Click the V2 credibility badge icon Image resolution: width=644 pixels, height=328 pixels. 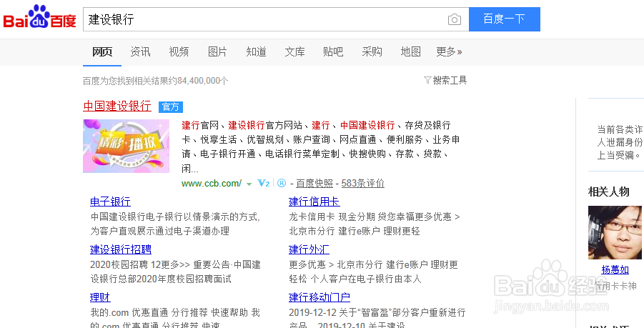tap(263, 183)
